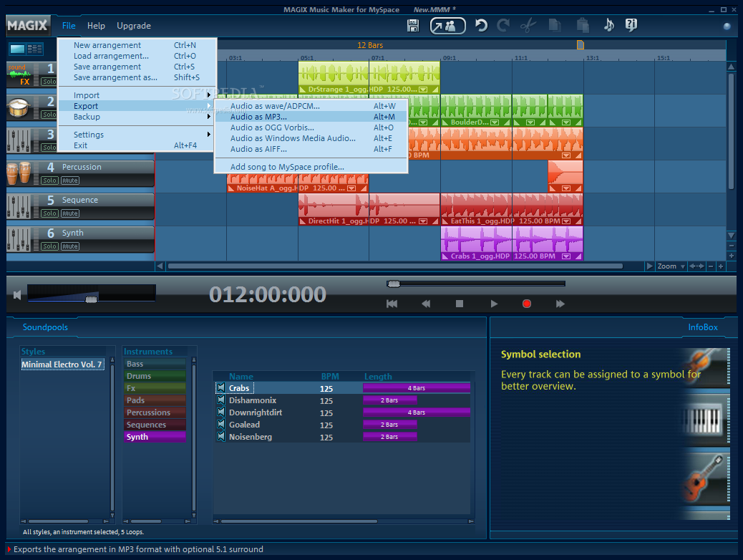Viewport: 743px width, 560px height.
Task: Expand the Import submenu
Action: tap(137, 95)
